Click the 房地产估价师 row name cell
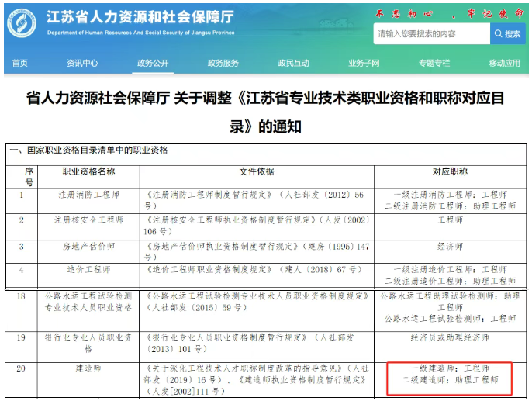Image resolution: width=532 pixels, height=401 pixels. (x=88, y=251)
